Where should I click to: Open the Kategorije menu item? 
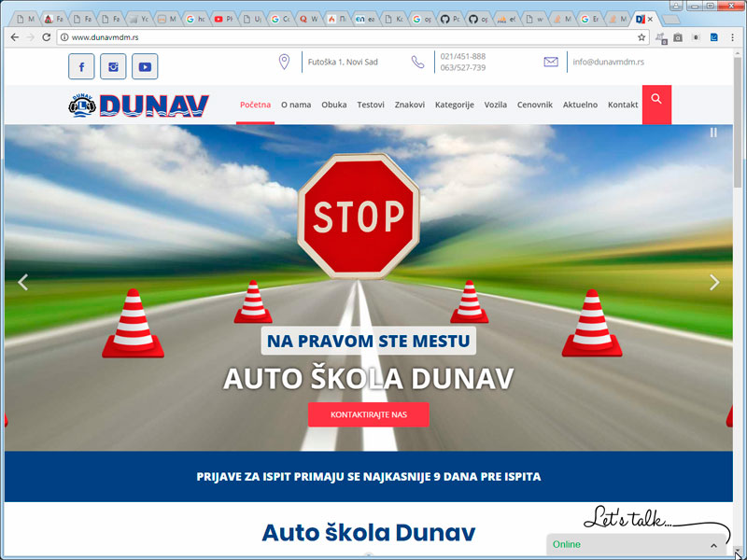pyautogui.click(x=455, y=105)
